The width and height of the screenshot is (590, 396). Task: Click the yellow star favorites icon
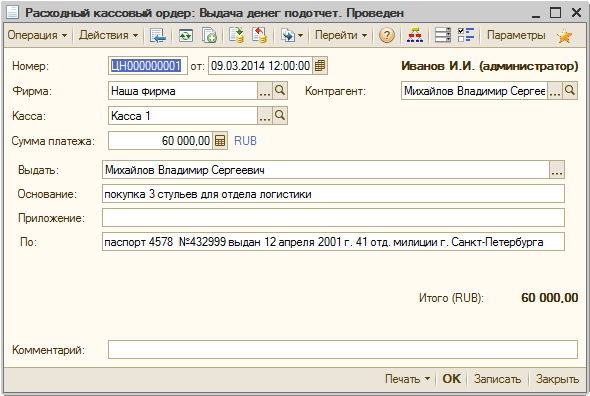click(x=564, y=36)
